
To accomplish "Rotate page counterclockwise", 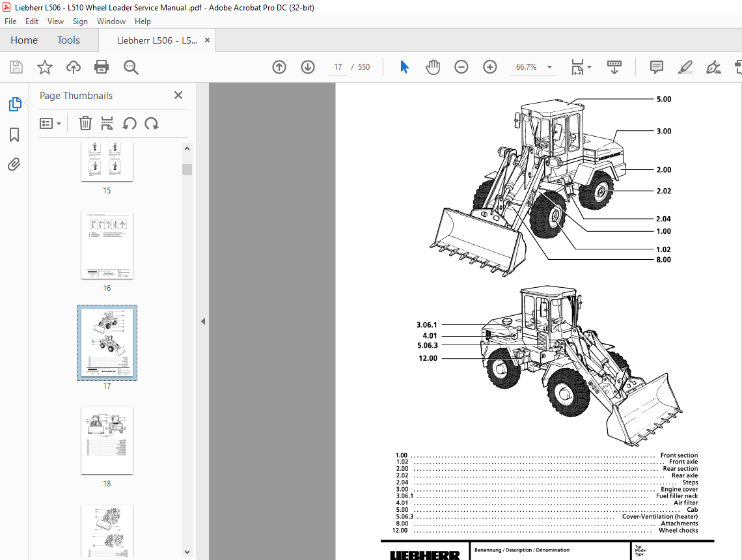I will [x=129, y=124].
